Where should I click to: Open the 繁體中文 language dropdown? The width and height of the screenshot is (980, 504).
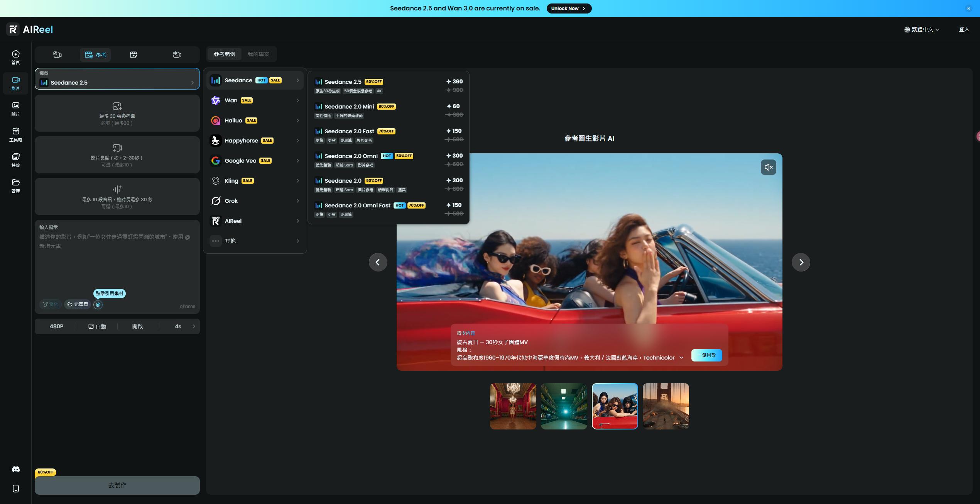[x=921, y=29]
